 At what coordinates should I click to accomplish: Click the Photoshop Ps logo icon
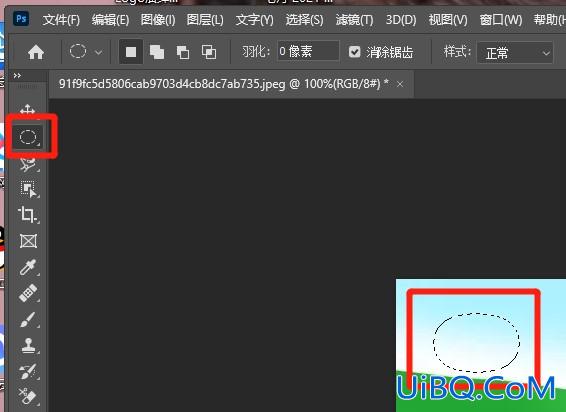(21, 18)
